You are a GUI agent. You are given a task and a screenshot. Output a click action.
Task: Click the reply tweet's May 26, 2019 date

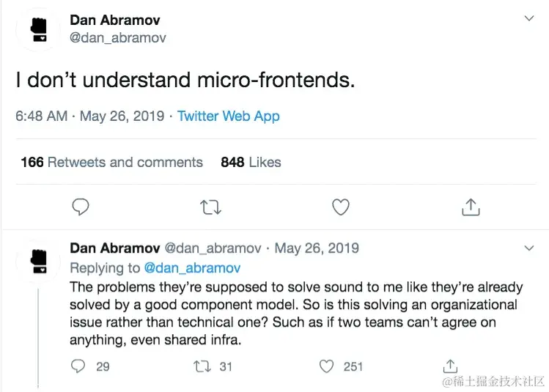[317, 248]
